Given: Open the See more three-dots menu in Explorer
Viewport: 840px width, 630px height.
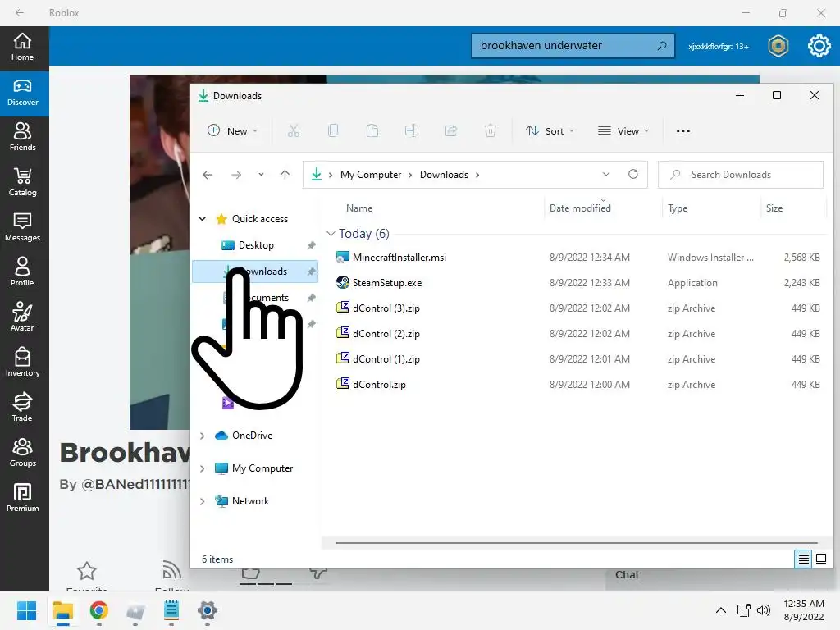Looking at the screenshot, I should [683, 130].
